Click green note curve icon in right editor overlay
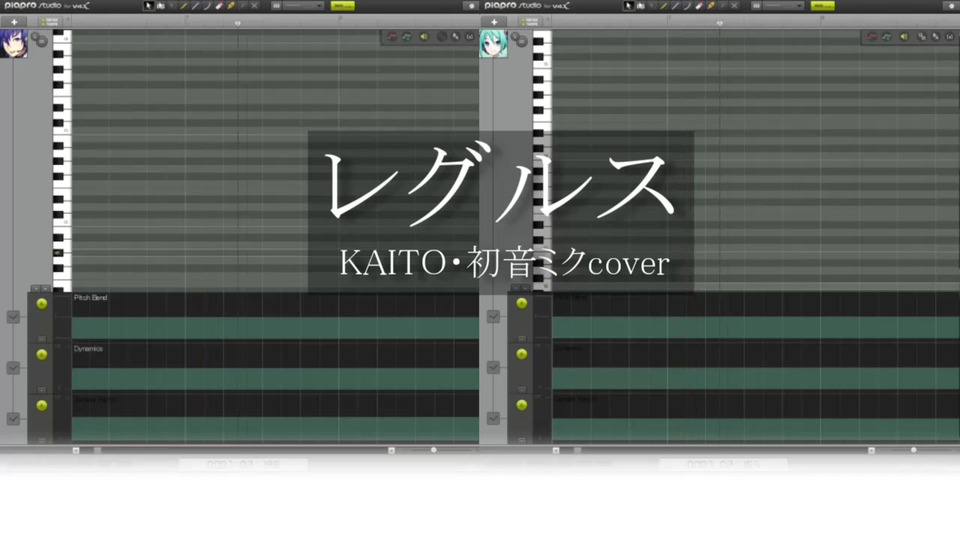 point(887,37)
